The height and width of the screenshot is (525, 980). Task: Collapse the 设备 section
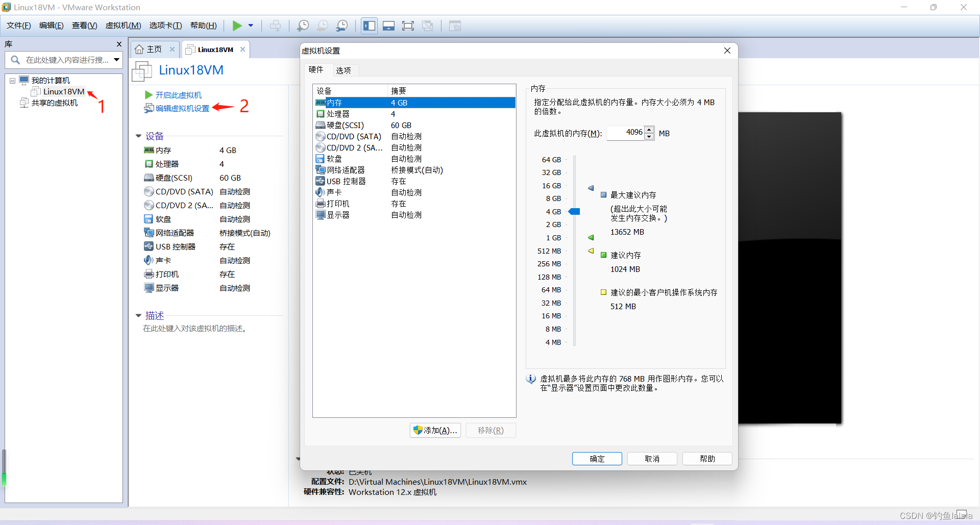(x=138, y=136)
